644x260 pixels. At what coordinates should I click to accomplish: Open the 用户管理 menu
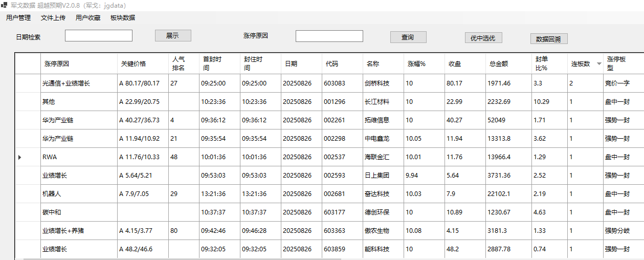[x=18, y=18]
